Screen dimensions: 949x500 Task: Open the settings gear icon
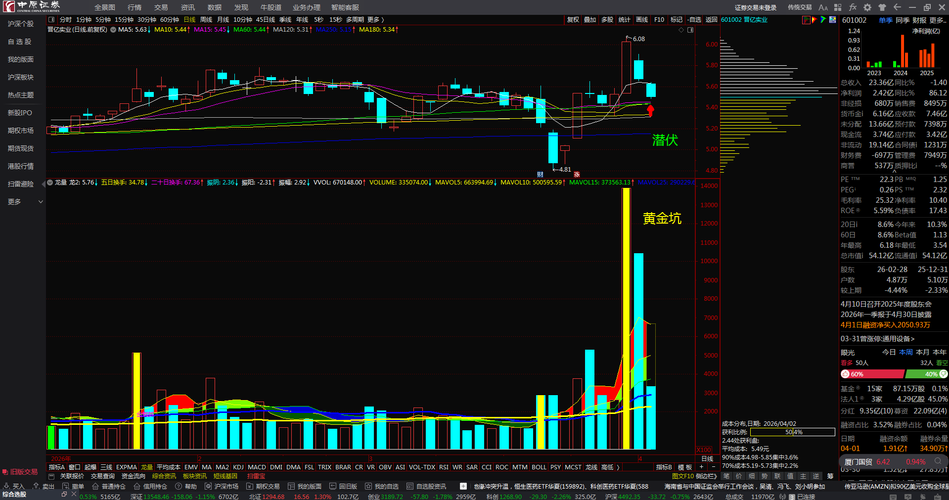pyautogui.click(x=867, y=7)
